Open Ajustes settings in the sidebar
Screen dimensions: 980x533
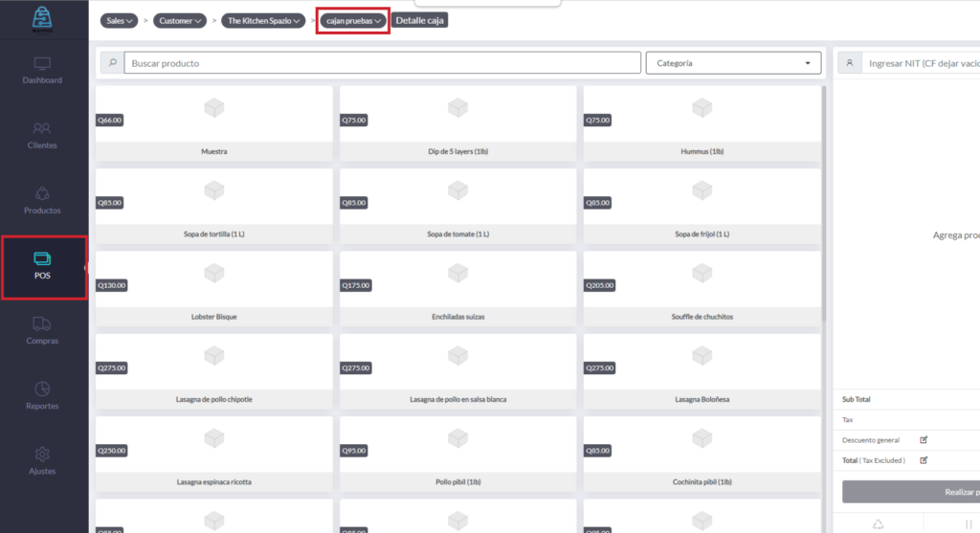[x=42, y=460]
